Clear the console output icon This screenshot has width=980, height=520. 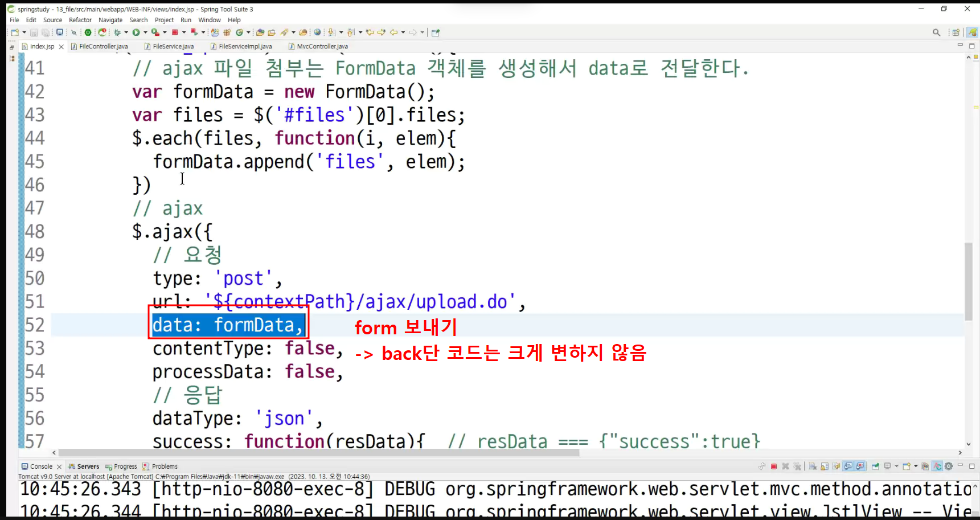(x=813, y=466)
